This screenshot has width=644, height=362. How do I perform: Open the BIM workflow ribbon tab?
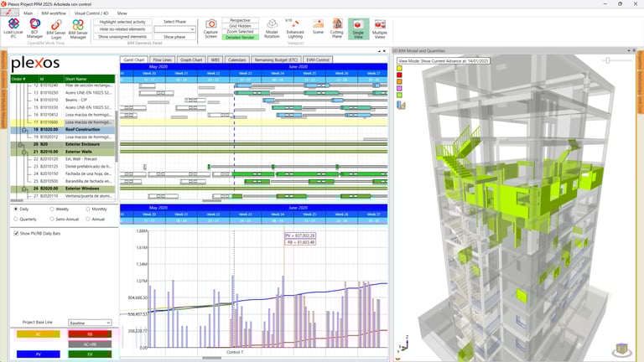point(54,13)
